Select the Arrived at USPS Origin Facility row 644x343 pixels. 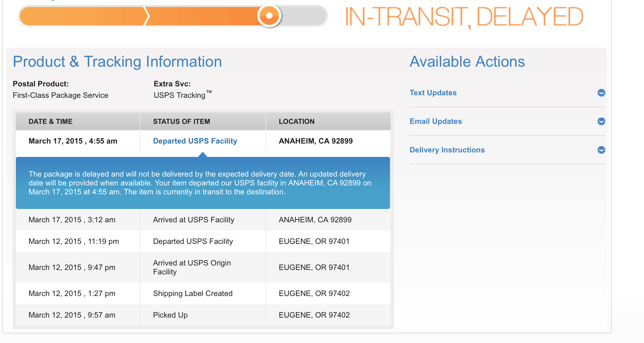(x=203, y=267)
